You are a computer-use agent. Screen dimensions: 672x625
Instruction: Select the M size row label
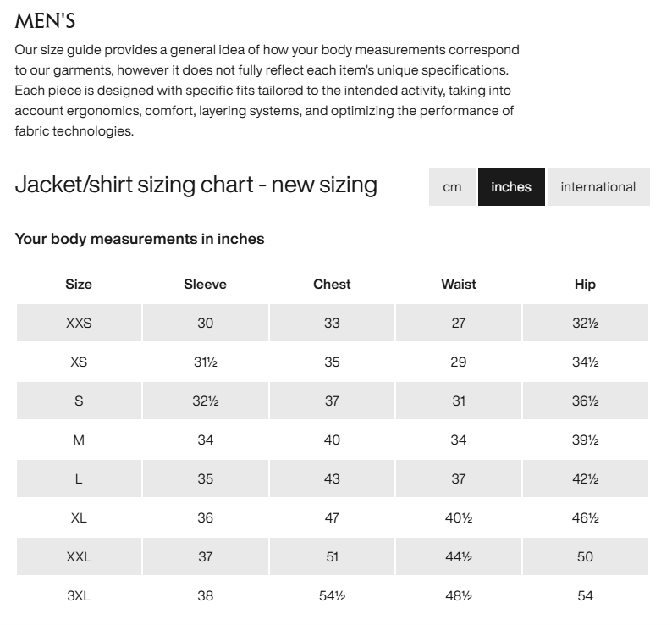coord(79,440)
